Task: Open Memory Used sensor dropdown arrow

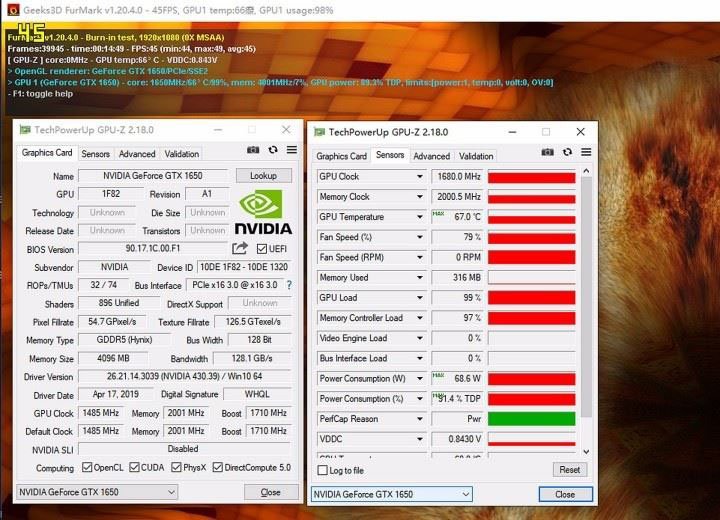Action: pos(419,277)
